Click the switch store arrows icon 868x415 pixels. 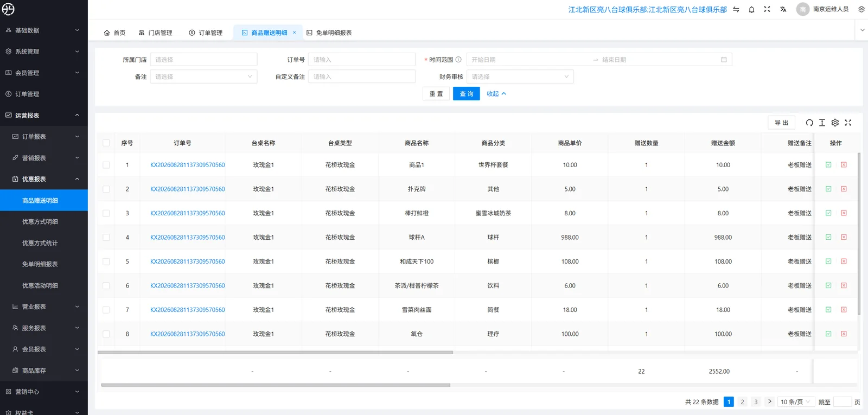pos(736,9)
